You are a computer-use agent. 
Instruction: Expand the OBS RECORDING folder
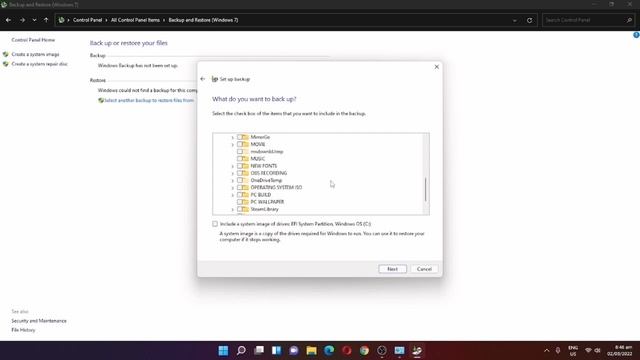233,173
